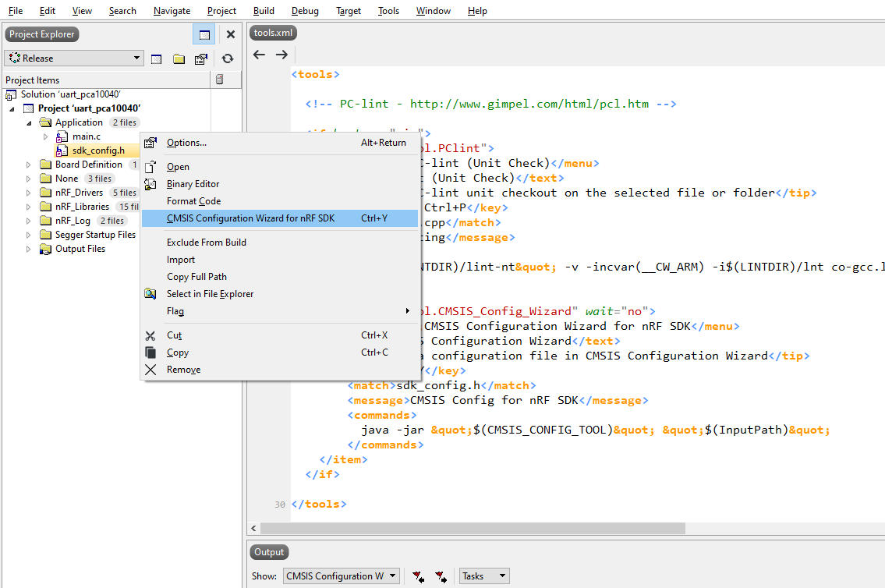Open the Edit menu

click(48, 11)
